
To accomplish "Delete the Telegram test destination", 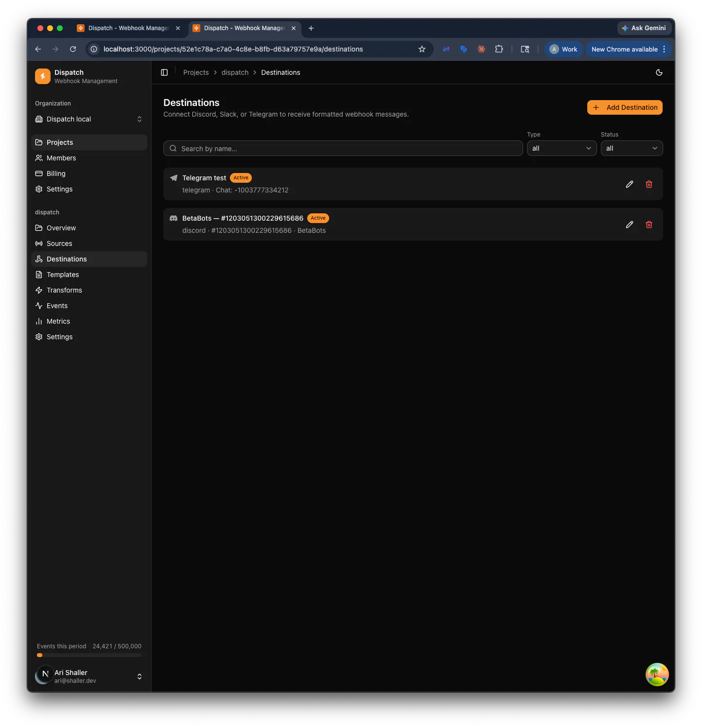I will (649, 184).
